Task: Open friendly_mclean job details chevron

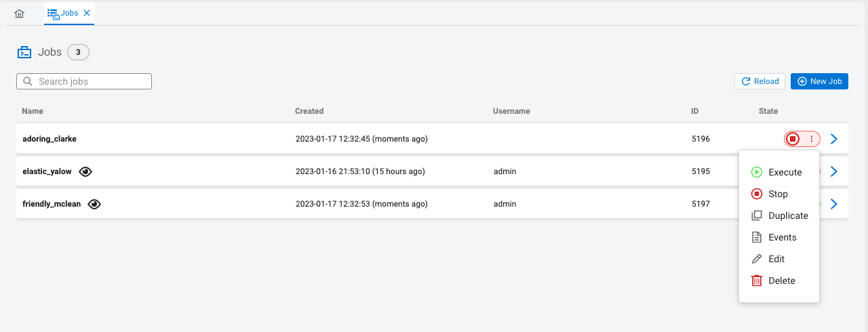Action: (x=834, y=204)
